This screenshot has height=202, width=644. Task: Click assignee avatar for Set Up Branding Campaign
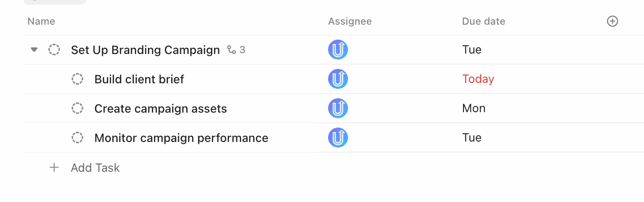tap(338, 50)
